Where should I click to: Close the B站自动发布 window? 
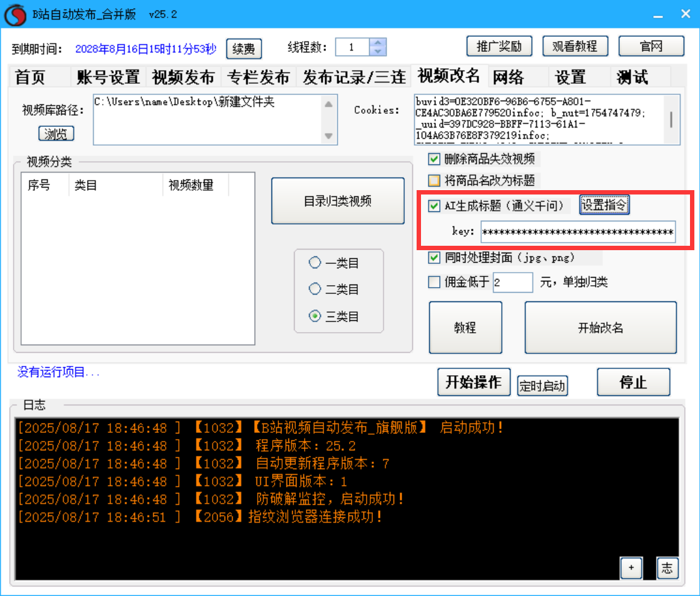click(x=686, y=14)
